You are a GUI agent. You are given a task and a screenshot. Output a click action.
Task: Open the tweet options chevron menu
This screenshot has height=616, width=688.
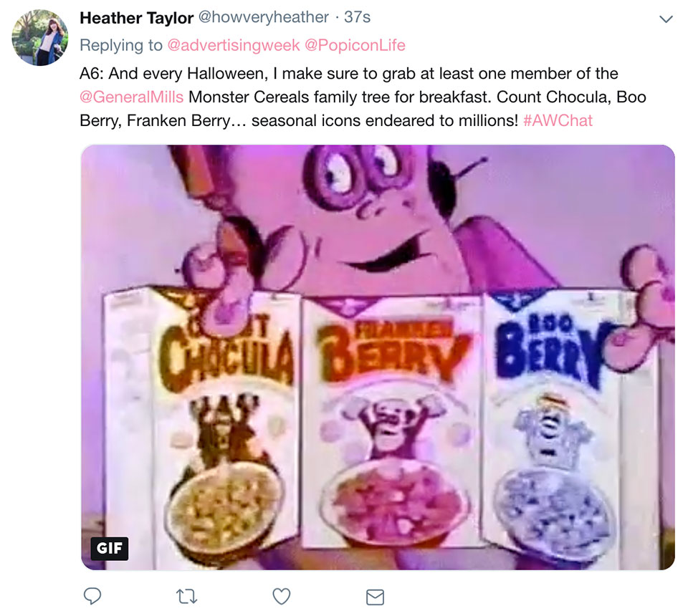point(666,18)
